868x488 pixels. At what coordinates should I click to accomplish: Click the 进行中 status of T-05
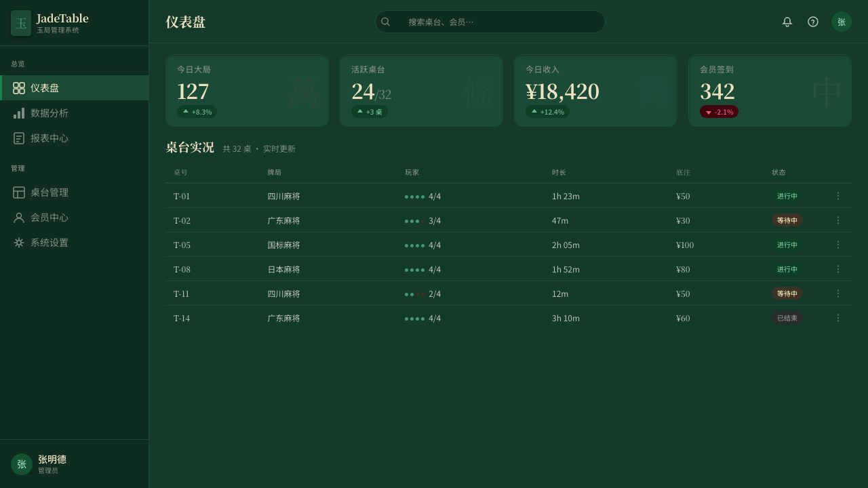787,245
